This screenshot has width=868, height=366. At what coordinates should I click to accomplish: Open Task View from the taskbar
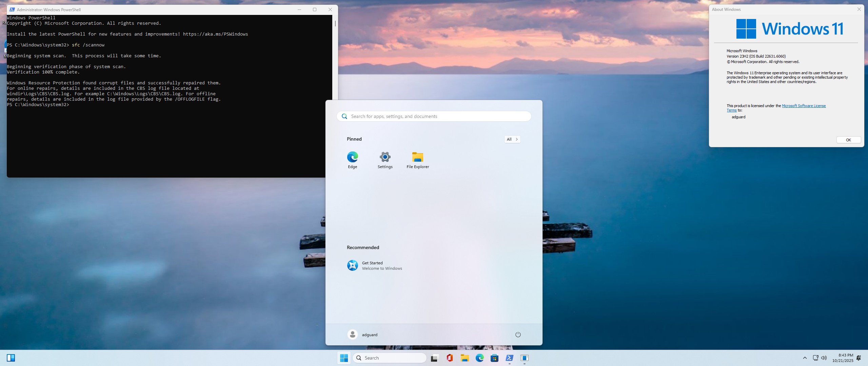(x=434, y=358)
